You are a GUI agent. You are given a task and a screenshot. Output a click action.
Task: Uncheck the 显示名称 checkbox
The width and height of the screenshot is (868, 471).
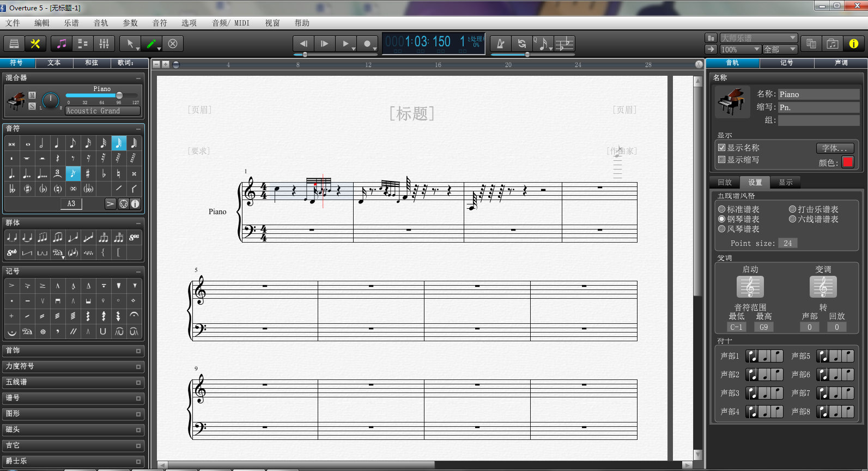(x=721, y=148)
